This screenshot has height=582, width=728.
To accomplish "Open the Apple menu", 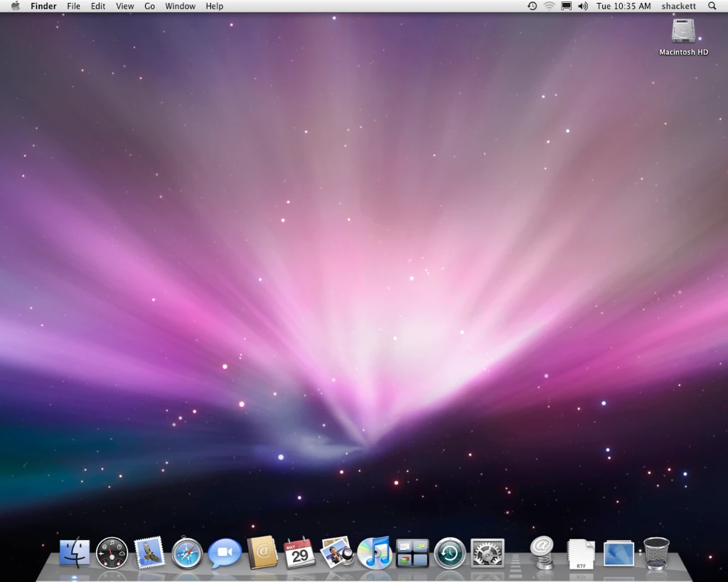I will 14,6.
